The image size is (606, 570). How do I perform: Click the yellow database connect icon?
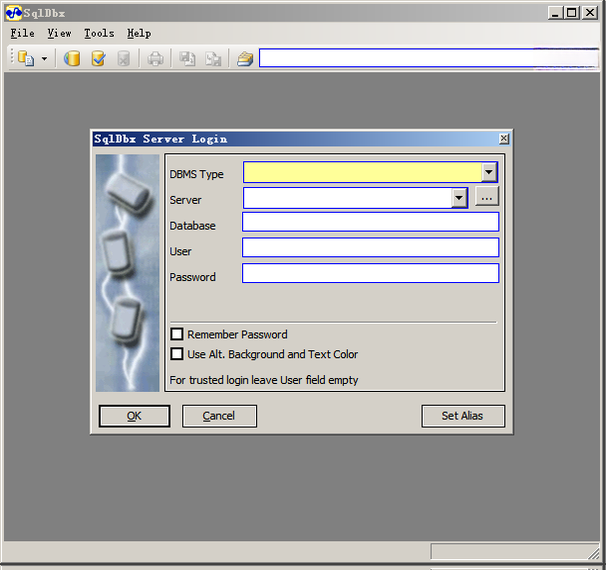point(72,58)
